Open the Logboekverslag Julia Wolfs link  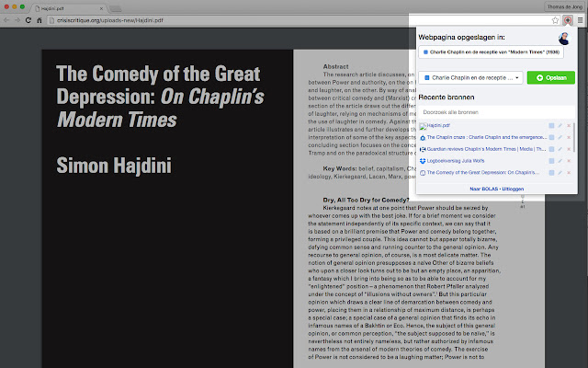point(456,161)
